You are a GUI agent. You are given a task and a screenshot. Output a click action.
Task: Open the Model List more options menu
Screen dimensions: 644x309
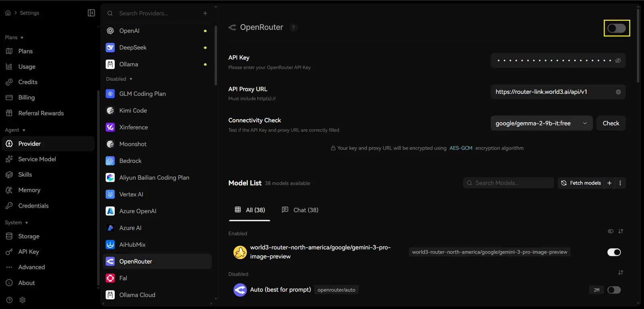(620, 183)
